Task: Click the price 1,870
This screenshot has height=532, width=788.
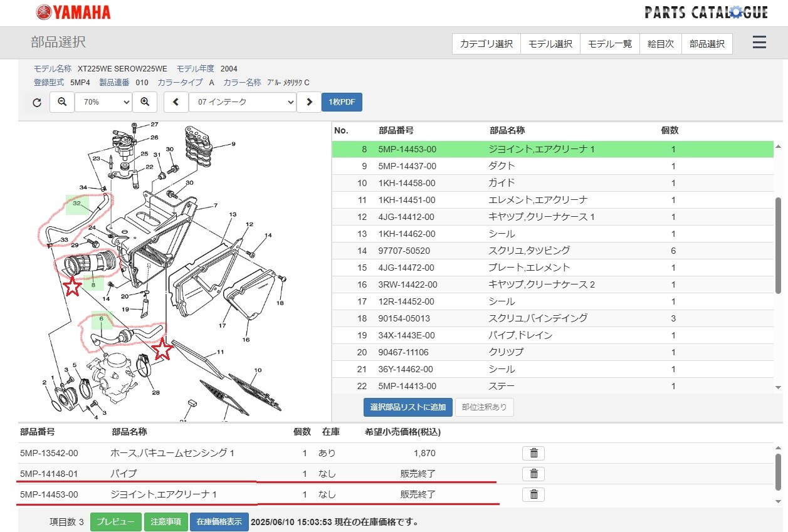Action: [424, 453]
